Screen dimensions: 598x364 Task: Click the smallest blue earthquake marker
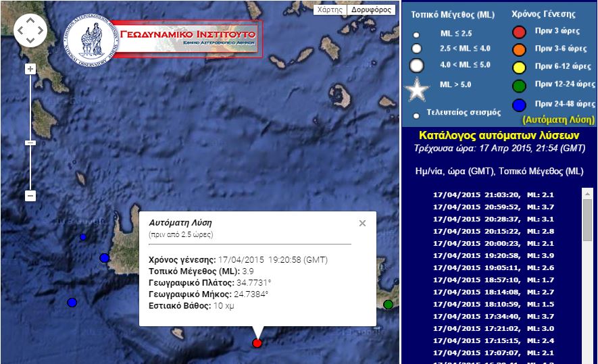pyautogui.click(x=83, y=237)
